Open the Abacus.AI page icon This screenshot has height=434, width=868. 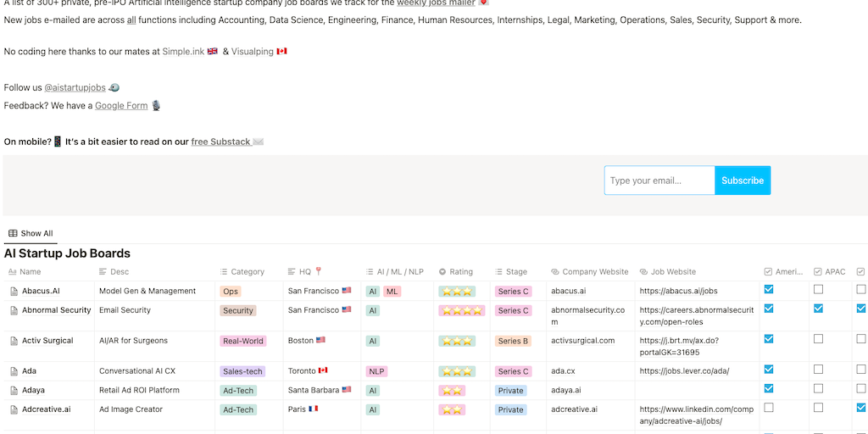click(x=14, y=292)
